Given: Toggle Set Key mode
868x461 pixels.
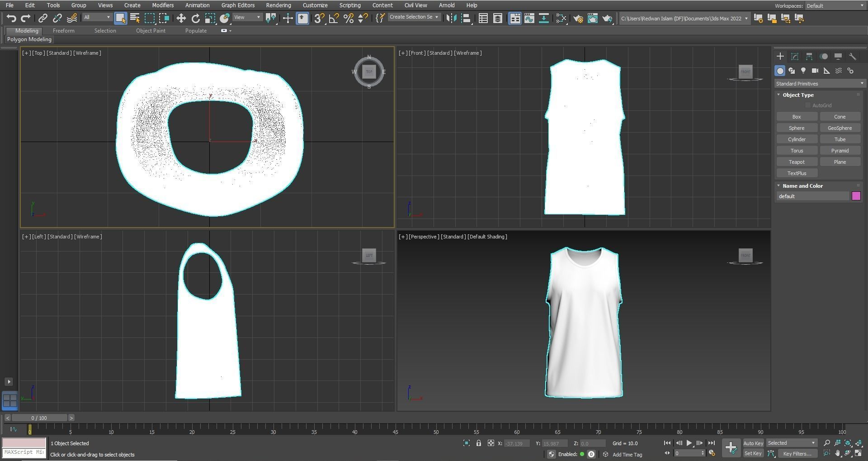Looking at the screenshot, I should pyautogui.click(x=753, y=453).
